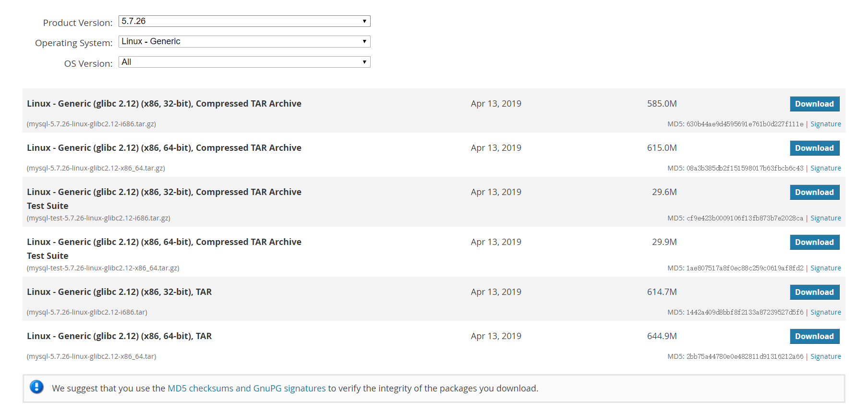This screenshot has height=414, width=868.
Task: Click the blue exclamation info icon
Action: (37, 387)
